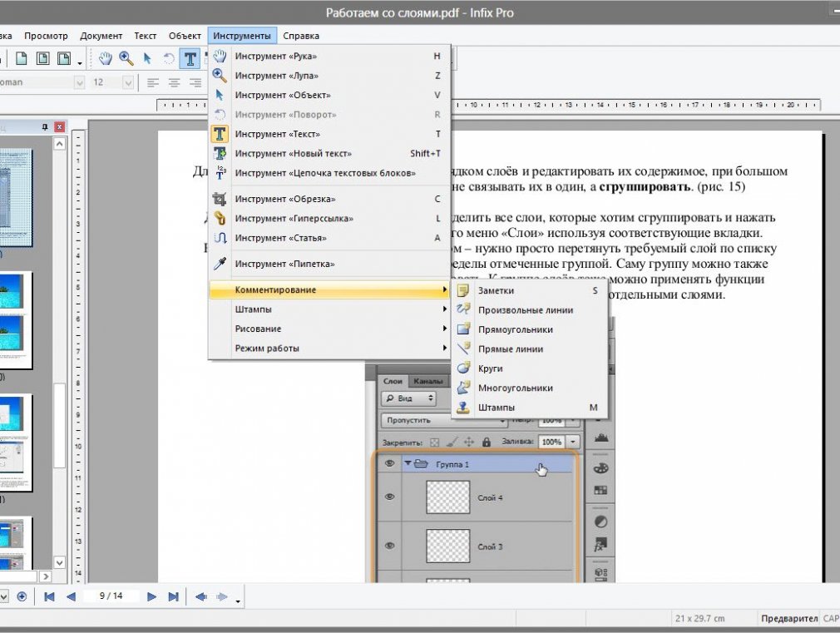Jump to last page button
The height and width of the screenshot is (633, 840).
click(x=173, y=596)
